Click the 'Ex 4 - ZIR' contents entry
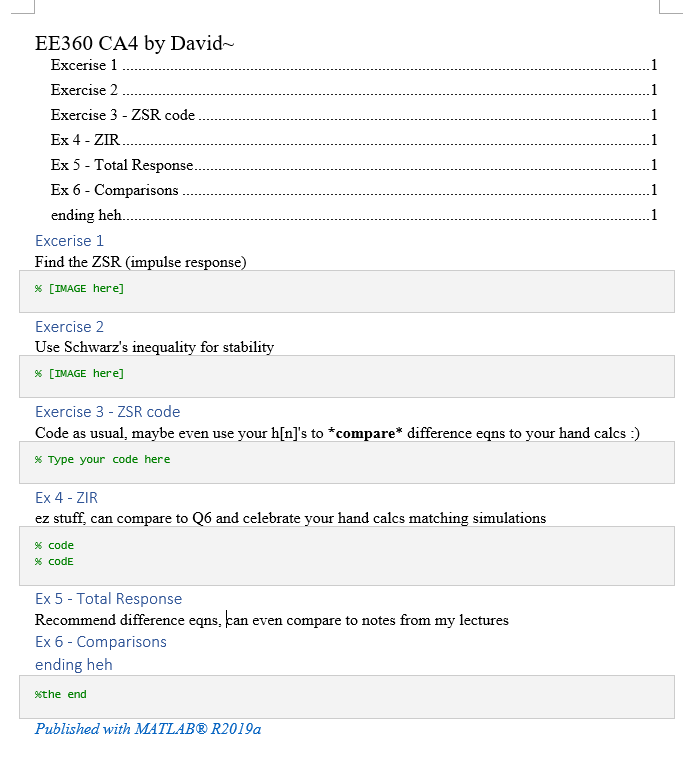This screenshot has height=762, width=691. coord(78,140)
